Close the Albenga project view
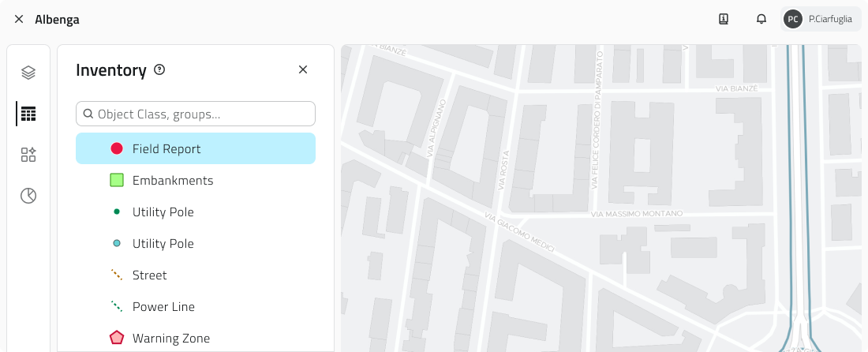This screenshot has width=868, height=352. pyautogui.click(x=19, y=19)
